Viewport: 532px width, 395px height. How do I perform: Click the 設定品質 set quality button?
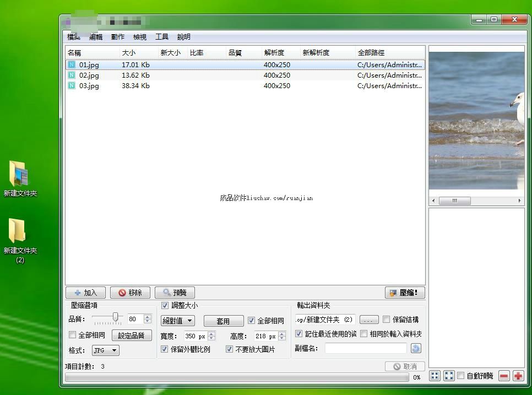pyautogui.click(x=132, y=336)
